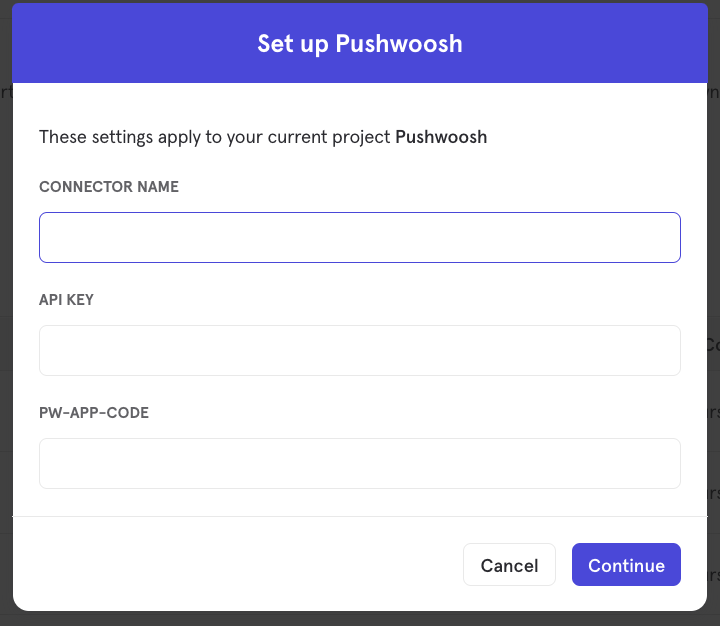Viewport: 720px width, 626px height.
Task: Click into the API Key field
Action: click(x=360, y=350)
